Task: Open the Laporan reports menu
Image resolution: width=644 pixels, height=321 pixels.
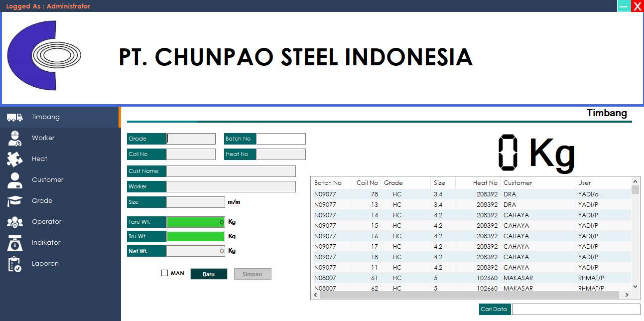Action: point(45,264)
